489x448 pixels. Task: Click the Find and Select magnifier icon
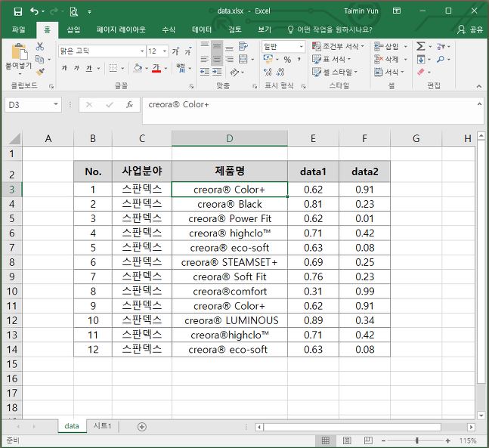coord(441,59)
